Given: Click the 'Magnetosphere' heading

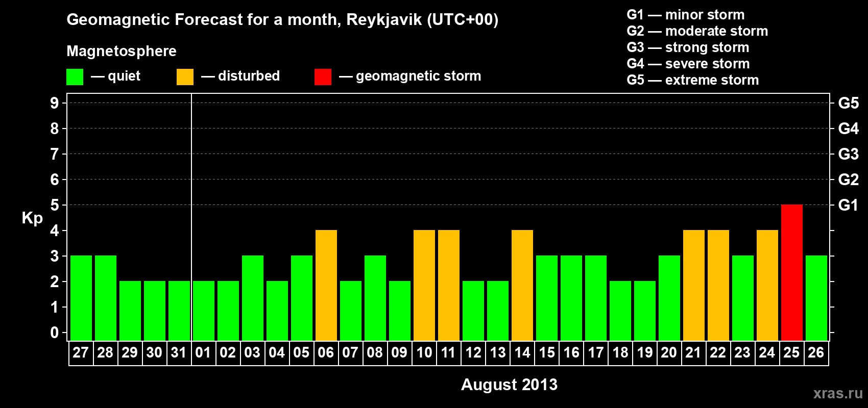Looking at the screenshot, I should (122, 51).
